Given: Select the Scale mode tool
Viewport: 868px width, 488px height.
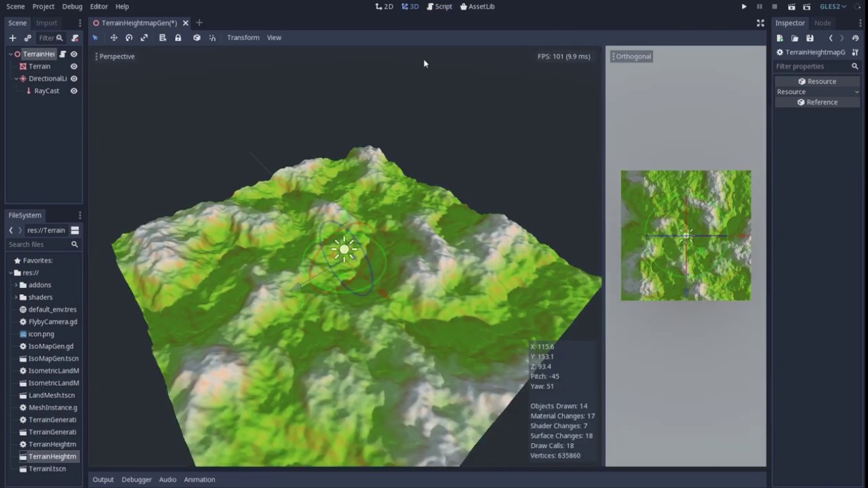Looking at the screenshot, I should click(x=144, y=38).
